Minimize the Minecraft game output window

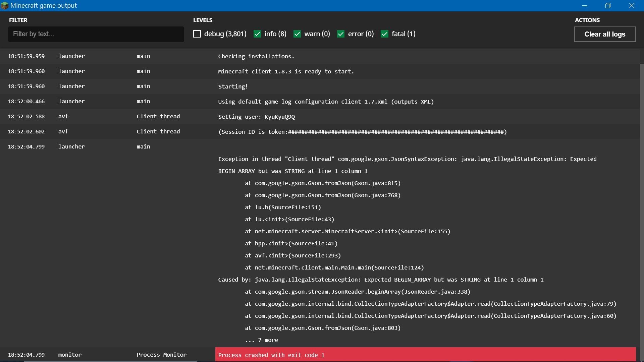point(585,6)
